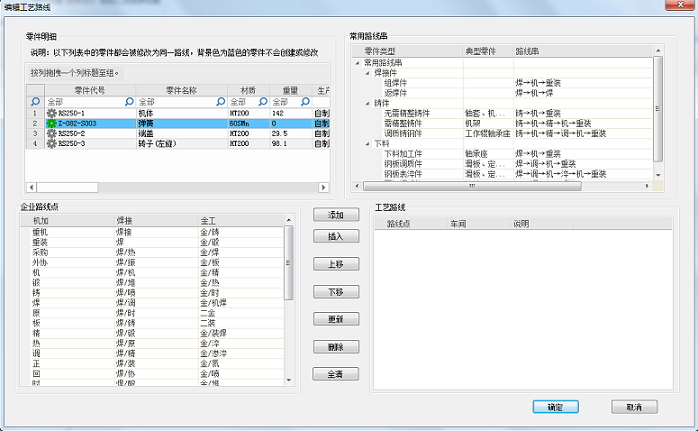Viewport: 698px width, 431px height.
Task: Select the 返焊件 route row
Action: [x=503, y=93]
